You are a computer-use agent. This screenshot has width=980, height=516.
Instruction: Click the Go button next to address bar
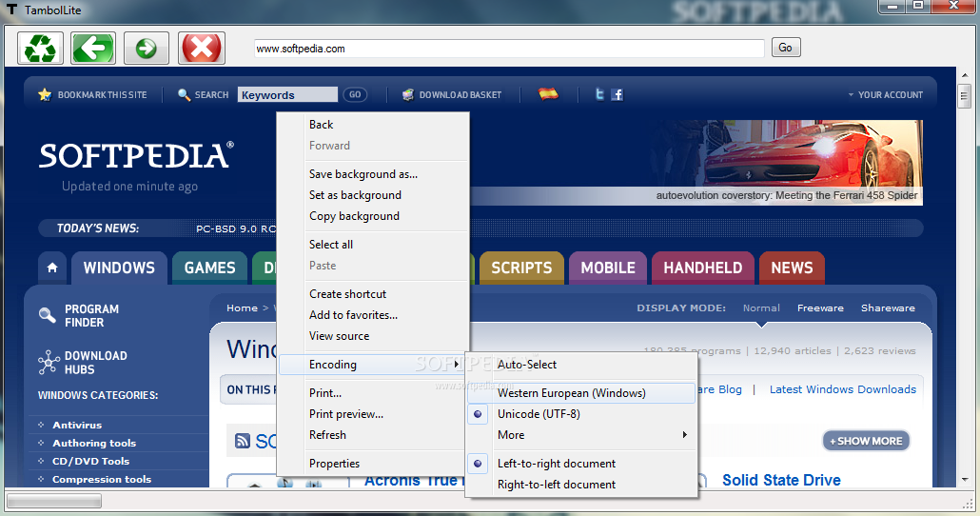786,48
